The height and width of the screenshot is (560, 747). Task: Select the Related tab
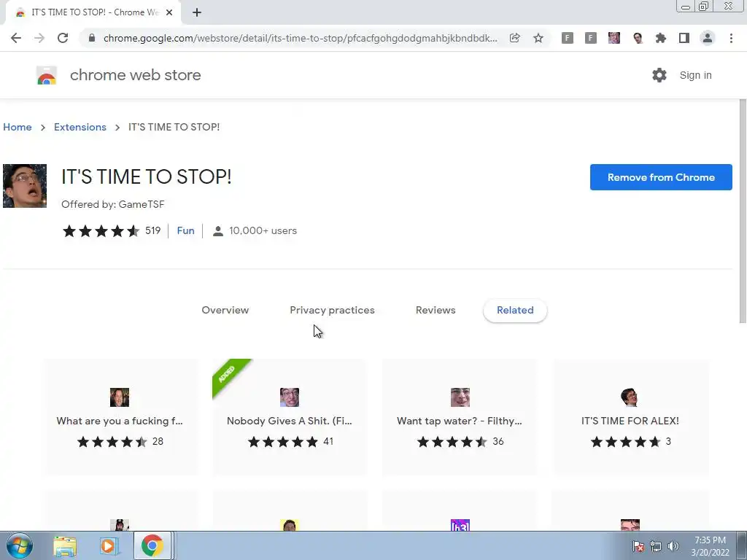point(515,311)
